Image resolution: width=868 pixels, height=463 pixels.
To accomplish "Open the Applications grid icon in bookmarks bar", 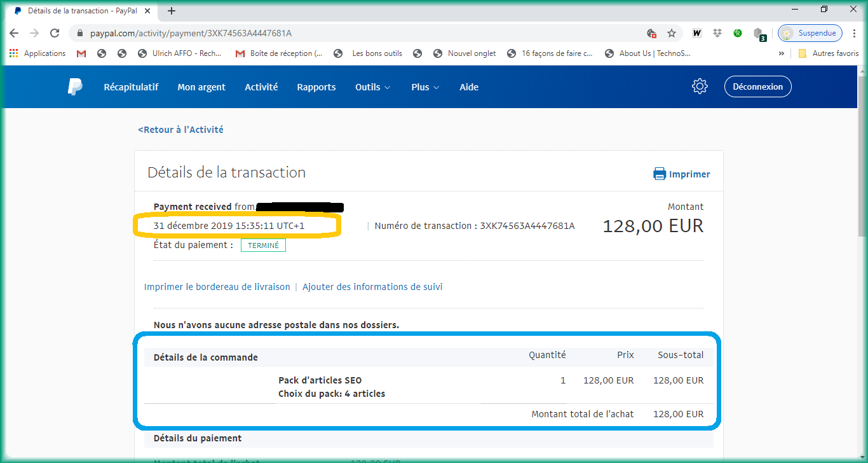I will click(x=13, y=53).
